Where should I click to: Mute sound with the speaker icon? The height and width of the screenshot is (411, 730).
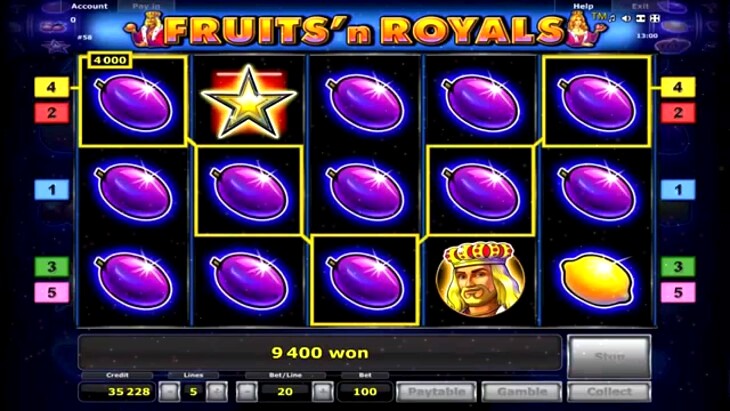click(x=627, y=18)
